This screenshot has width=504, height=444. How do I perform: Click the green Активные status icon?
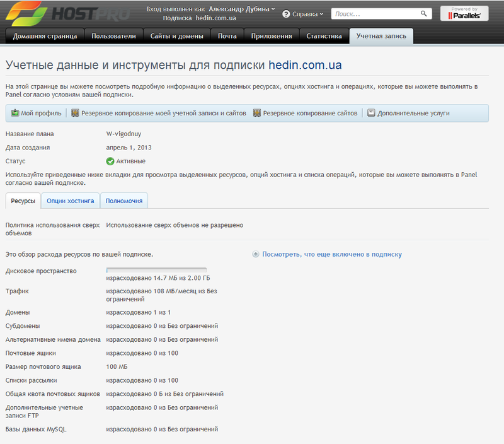(110, 161)
